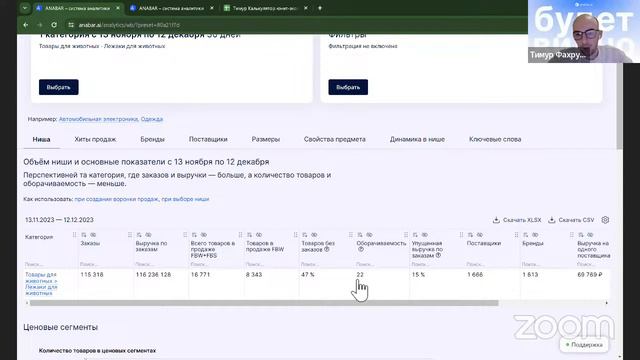Sort by the Бренды table column

(x=526, y=235)
